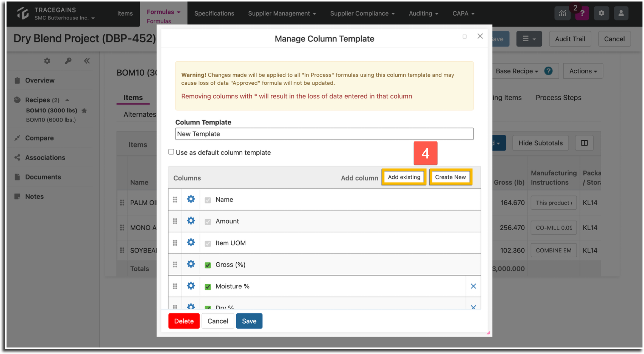
Task: Open the Actions dropdown menu
Action: 583,71
